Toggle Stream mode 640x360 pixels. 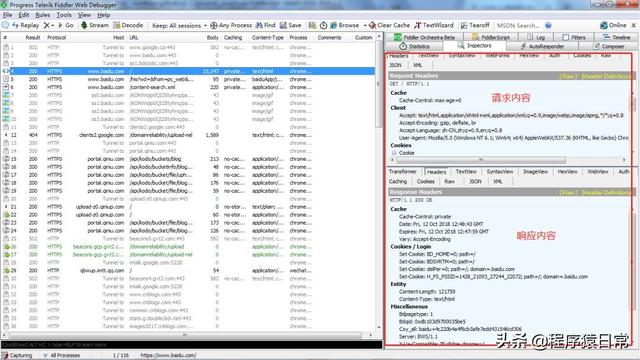coord(95,25)
